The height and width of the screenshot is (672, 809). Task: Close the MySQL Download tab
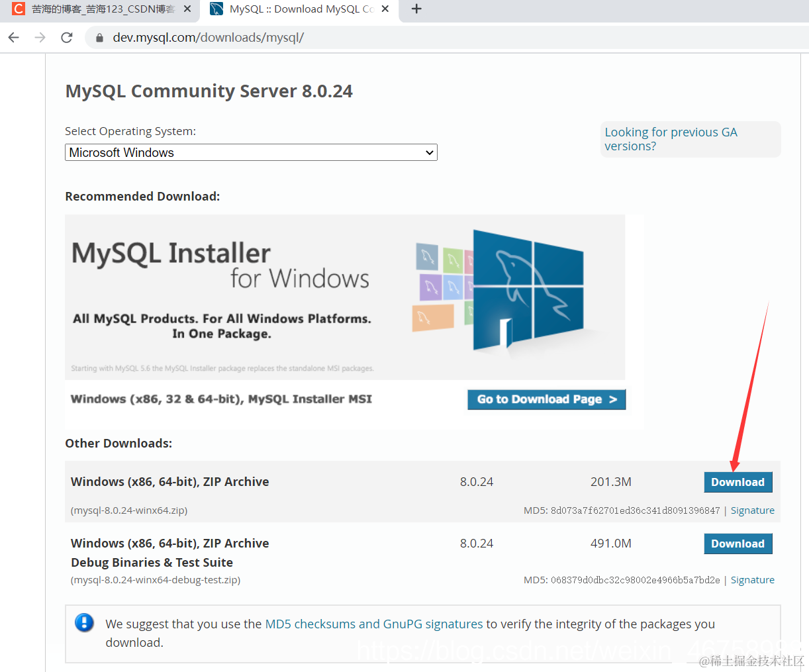click(x=385, y=9)
